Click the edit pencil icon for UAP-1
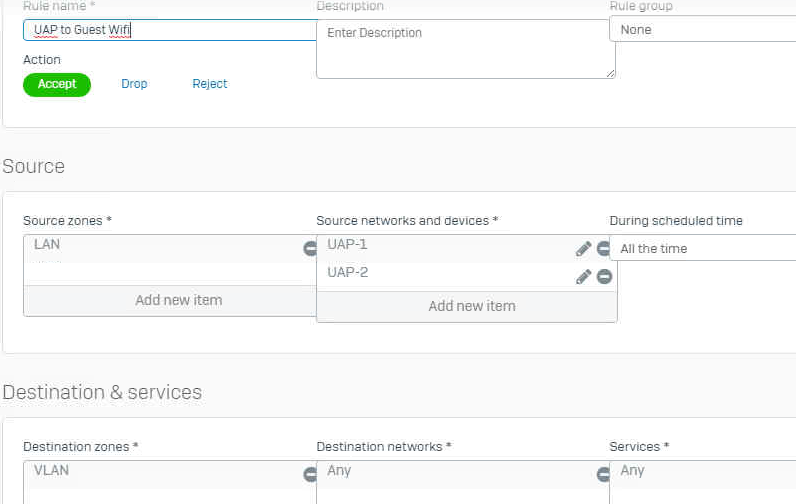This screenshot has width=796, height=504. tap(583, 249)
